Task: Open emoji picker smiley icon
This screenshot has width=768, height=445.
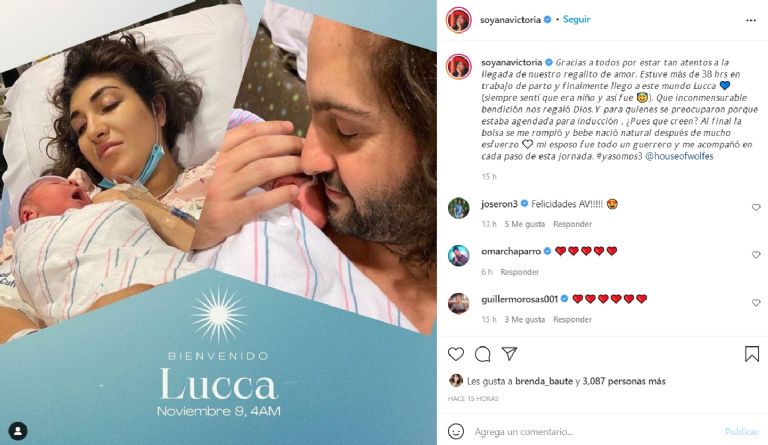Action: (x=456, y=431)
